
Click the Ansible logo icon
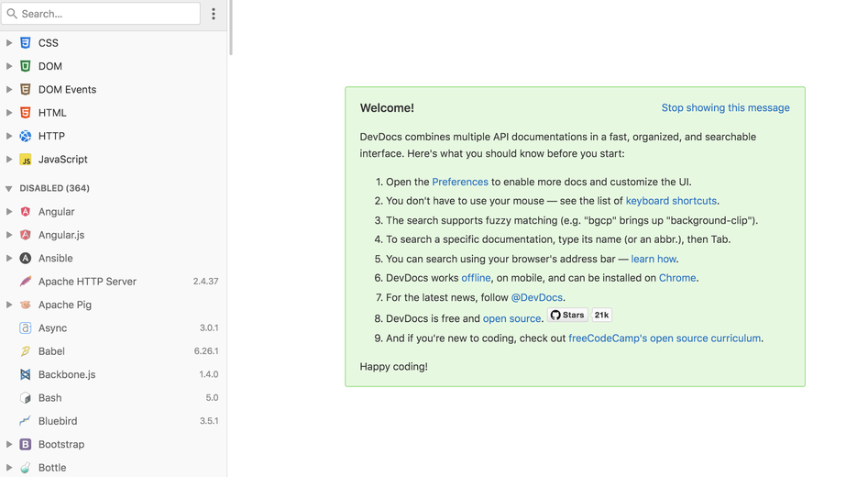tap(26, 258)
